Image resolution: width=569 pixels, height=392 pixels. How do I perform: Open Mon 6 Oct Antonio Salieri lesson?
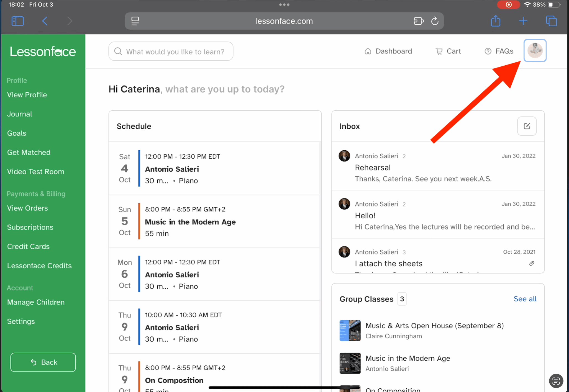(x=215, y=274)
